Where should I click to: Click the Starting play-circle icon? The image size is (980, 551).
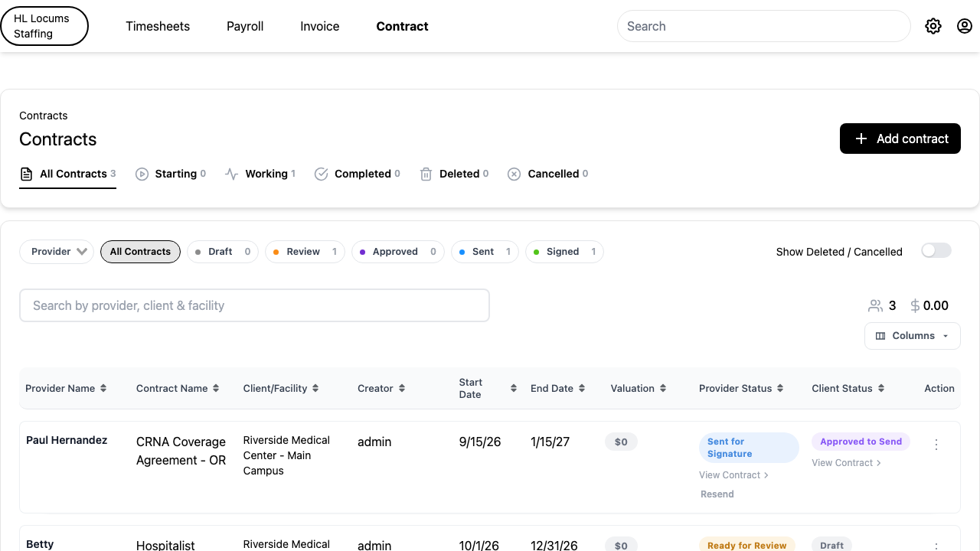(142, 174)
